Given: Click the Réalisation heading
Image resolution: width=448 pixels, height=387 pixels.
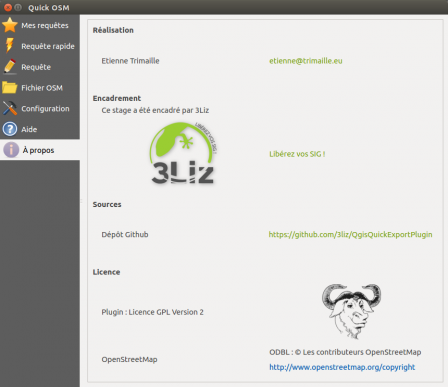Looking at the screenshot, I should click(x=113, y=30).
